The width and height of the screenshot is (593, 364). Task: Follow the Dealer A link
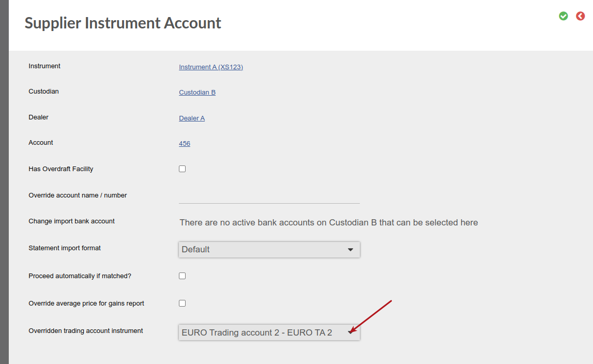click(x=192, y=118)
